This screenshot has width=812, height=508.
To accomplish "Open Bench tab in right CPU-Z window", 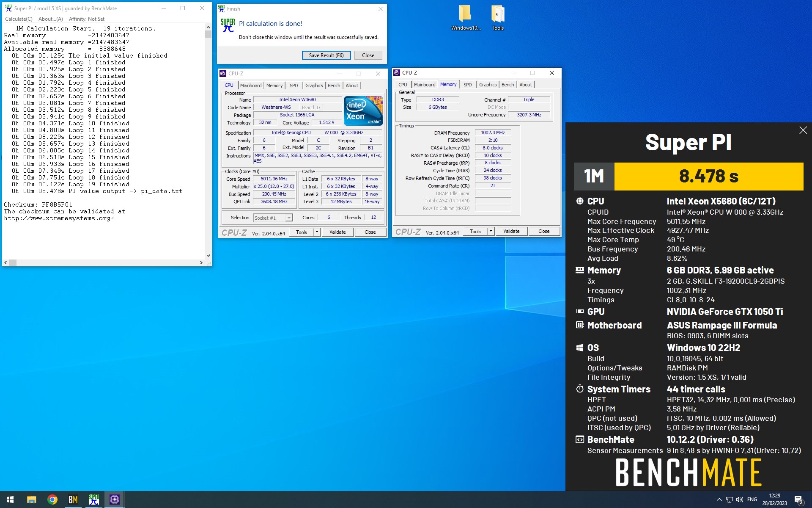I will (507, 85).
